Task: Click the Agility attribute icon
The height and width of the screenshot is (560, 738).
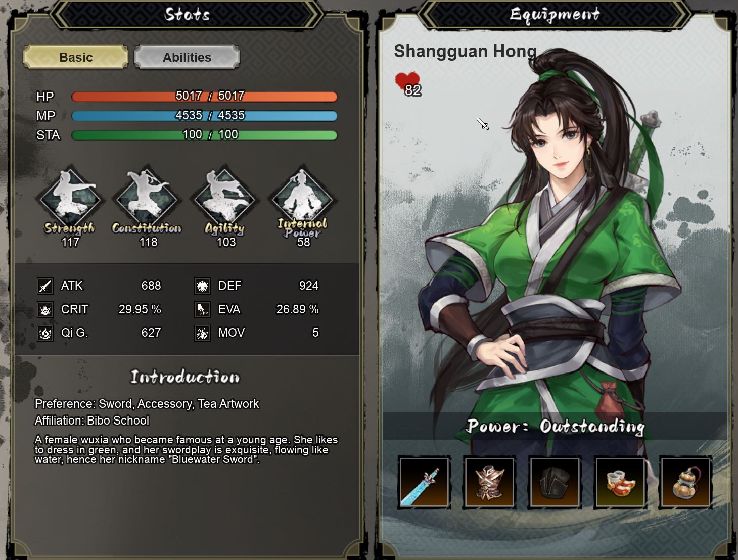Action: pos(225,197)
